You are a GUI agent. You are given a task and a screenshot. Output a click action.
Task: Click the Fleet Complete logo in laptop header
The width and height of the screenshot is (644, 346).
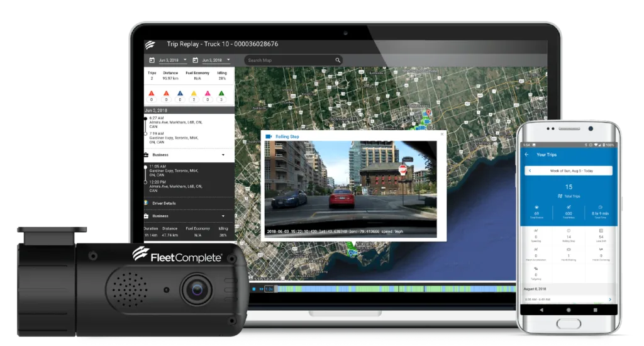point(150,45)
